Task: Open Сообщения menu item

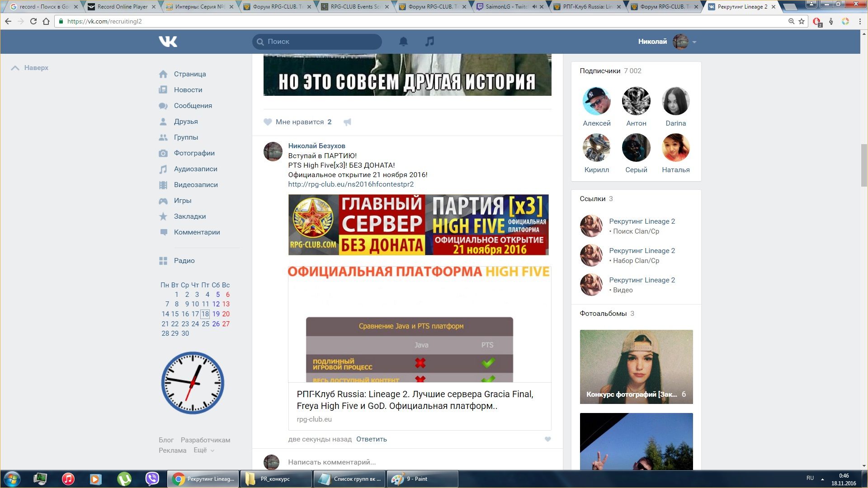Action: pyautogui.click(x=193, y=106)
